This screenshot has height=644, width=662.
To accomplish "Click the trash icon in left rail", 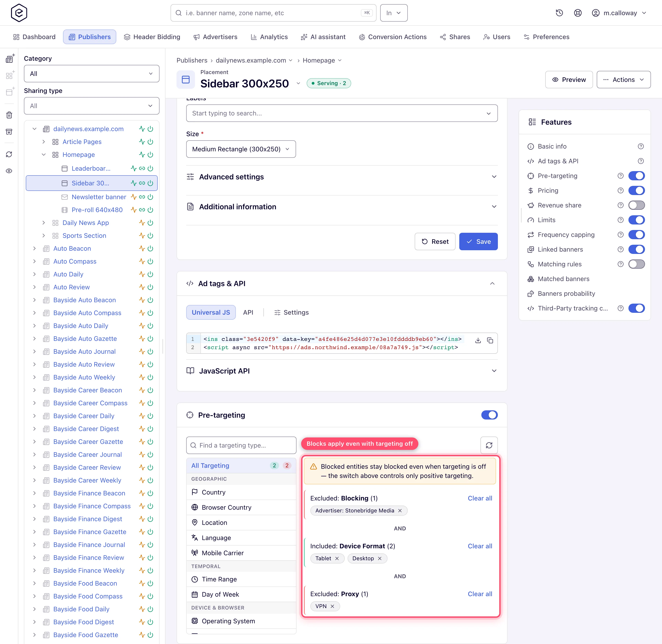I will tap(9, 115).
